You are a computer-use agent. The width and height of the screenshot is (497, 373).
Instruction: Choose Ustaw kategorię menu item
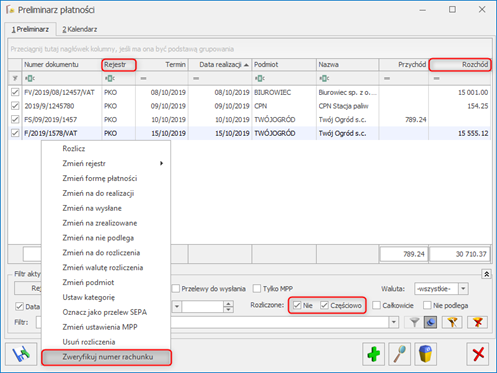(106, 297)
